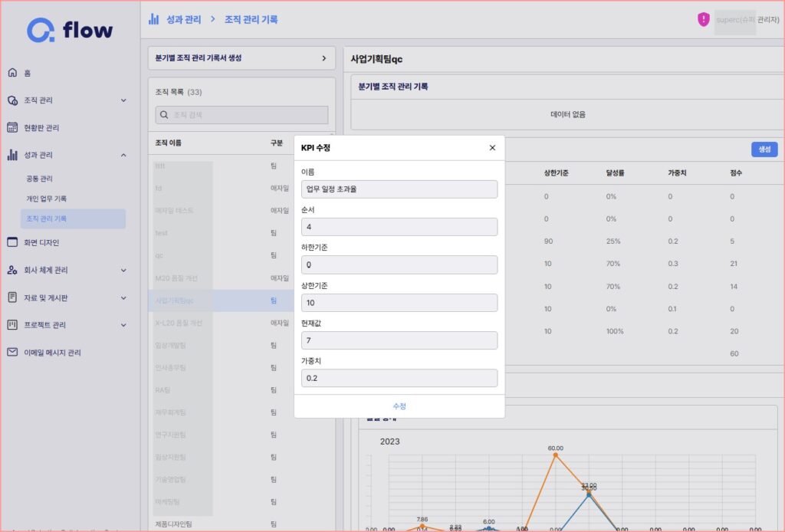Image resolution: width=785 pixels, height=532 pixels.
Task: Click the header bar chart icon
Action: [x=153, y=19]
